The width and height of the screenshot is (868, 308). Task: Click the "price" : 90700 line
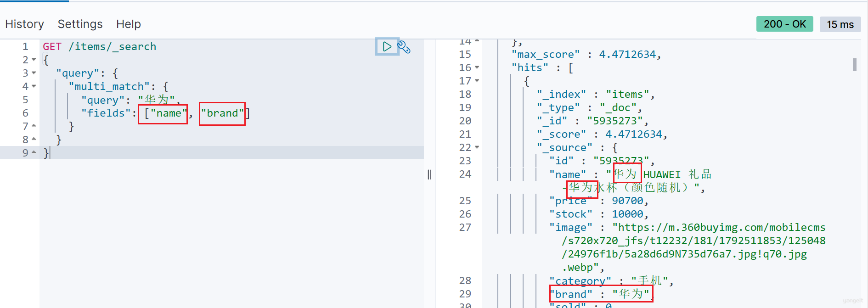click(599, 201)
